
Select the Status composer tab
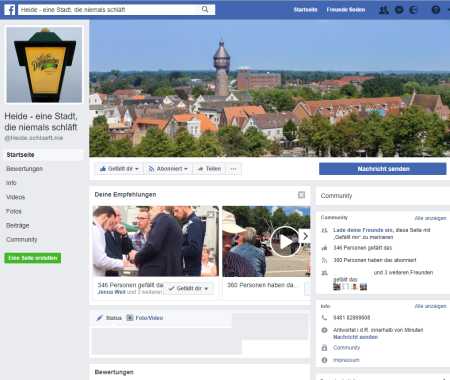click(x=109, y=318)
